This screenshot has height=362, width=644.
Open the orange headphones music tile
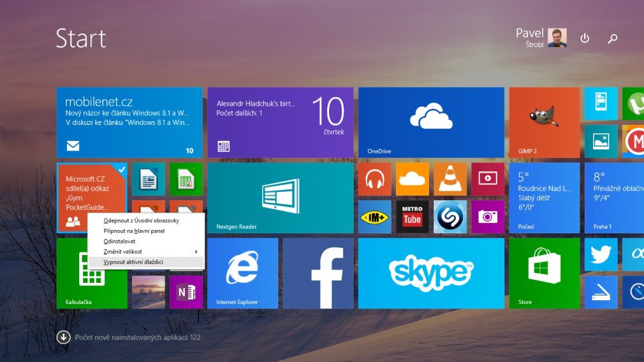point(375,179)
